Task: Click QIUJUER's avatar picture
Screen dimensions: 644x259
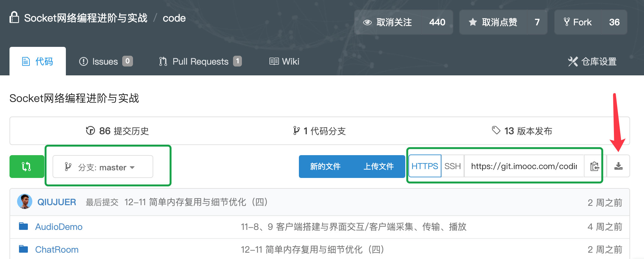Action: point(25,202)
